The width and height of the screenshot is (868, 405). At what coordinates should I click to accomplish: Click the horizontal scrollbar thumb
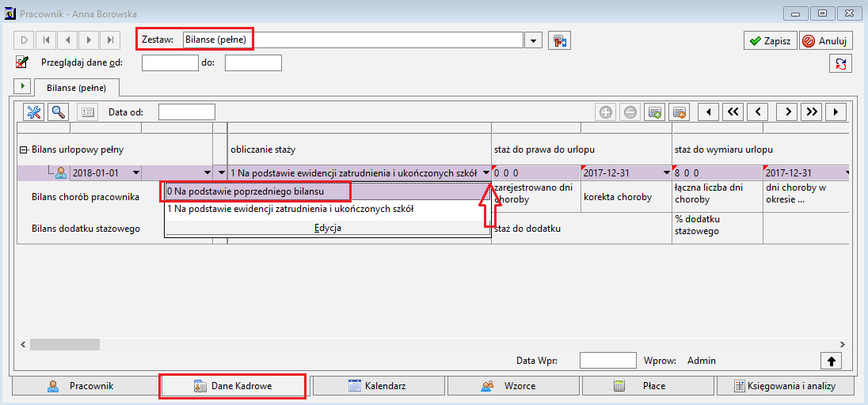tap(65, 344)
